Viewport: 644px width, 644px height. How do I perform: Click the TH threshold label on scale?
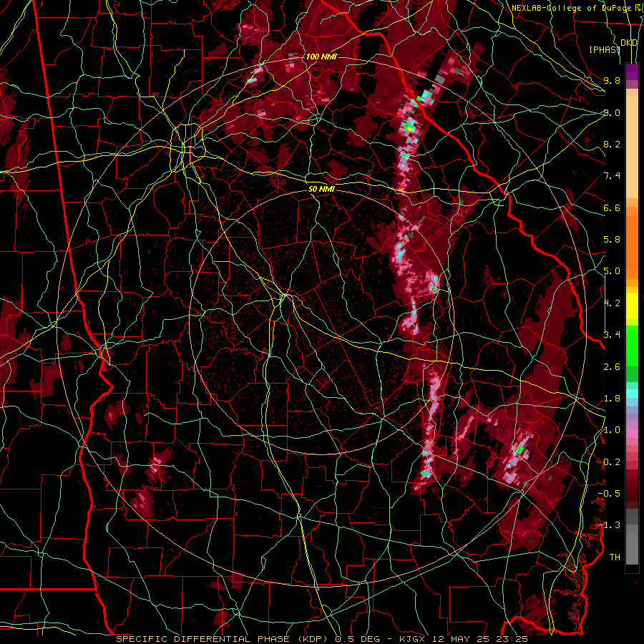pos(615,557)
